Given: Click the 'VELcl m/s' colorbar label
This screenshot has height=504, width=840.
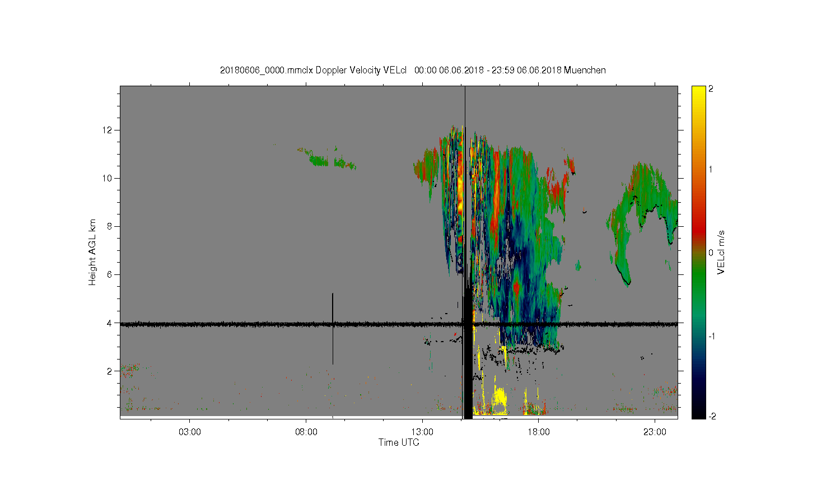Looking at the screenshot, I should pos(721,252).
